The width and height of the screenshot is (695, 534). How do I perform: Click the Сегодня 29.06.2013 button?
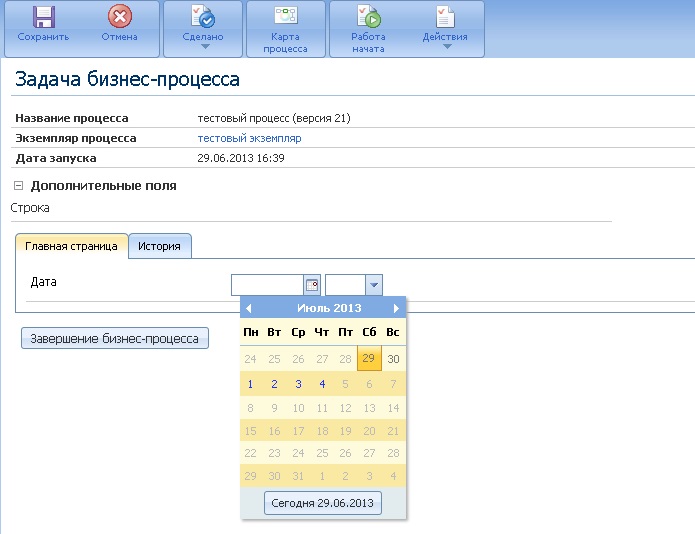coord(323,503)
